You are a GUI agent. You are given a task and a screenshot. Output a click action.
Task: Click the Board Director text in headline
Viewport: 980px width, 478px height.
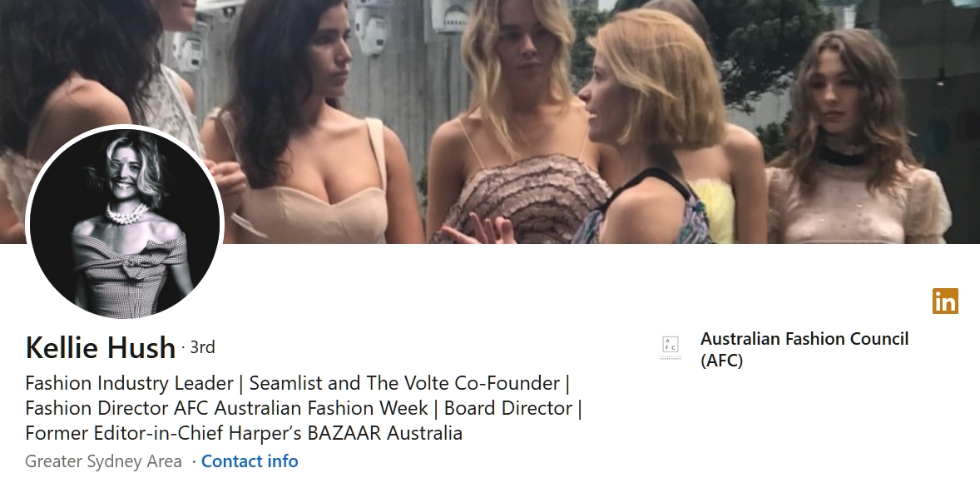click(508, 408)
